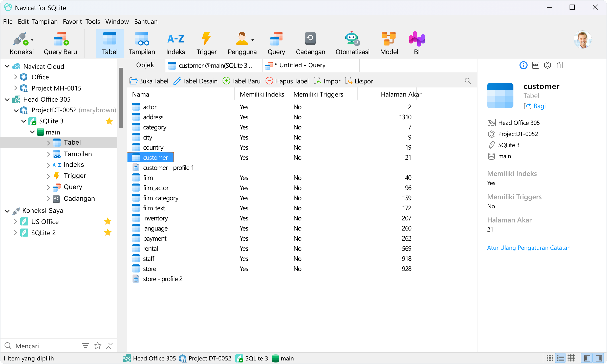Switch to list view mode
This screenshot has width=607, height=364.
click(x=560, y=358)
